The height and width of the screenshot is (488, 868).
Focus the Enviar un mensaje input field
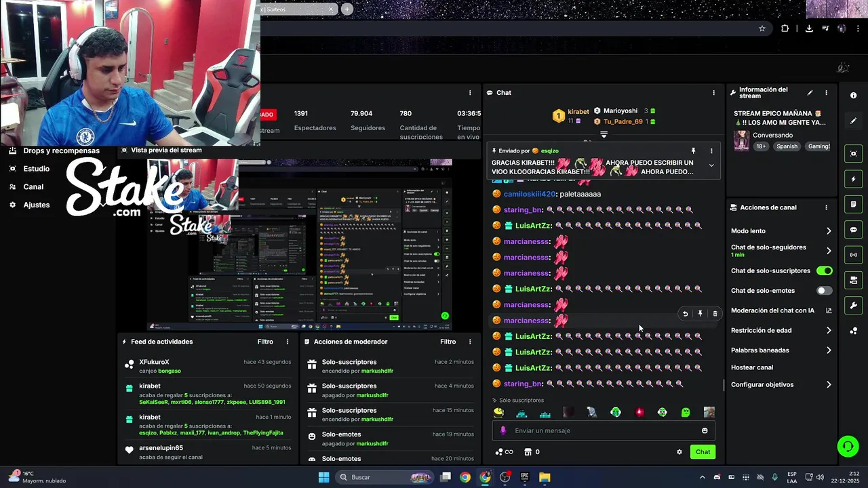[x=604, y=430]
